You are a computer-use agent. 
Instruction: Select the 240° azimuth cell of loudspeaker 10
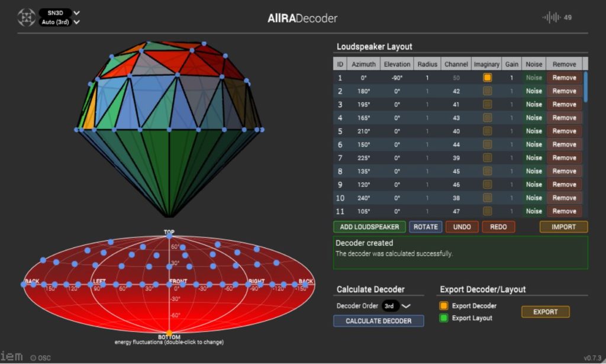tap(363, 198)
